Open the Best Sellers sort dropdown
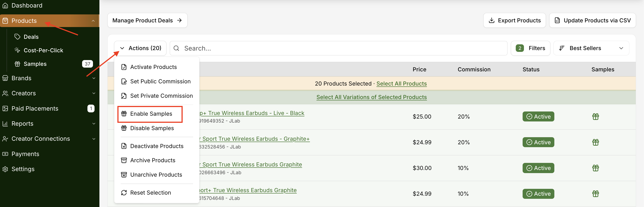This screenshot has height=207, width=644. coord(591,48)
